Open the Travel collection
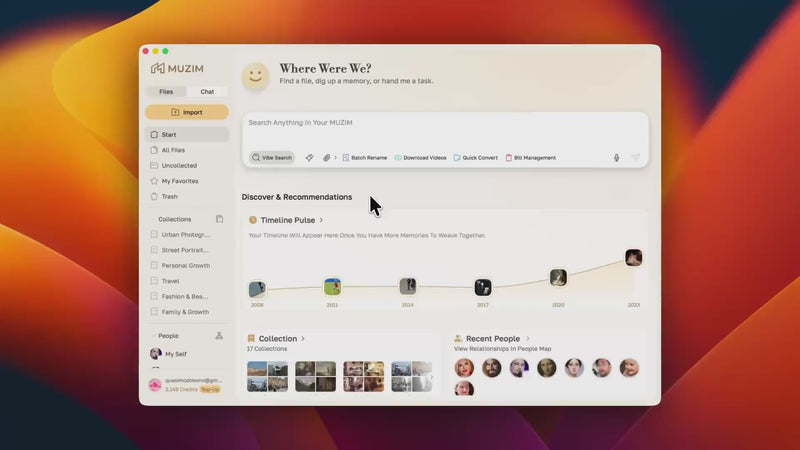 click(187, 281)
